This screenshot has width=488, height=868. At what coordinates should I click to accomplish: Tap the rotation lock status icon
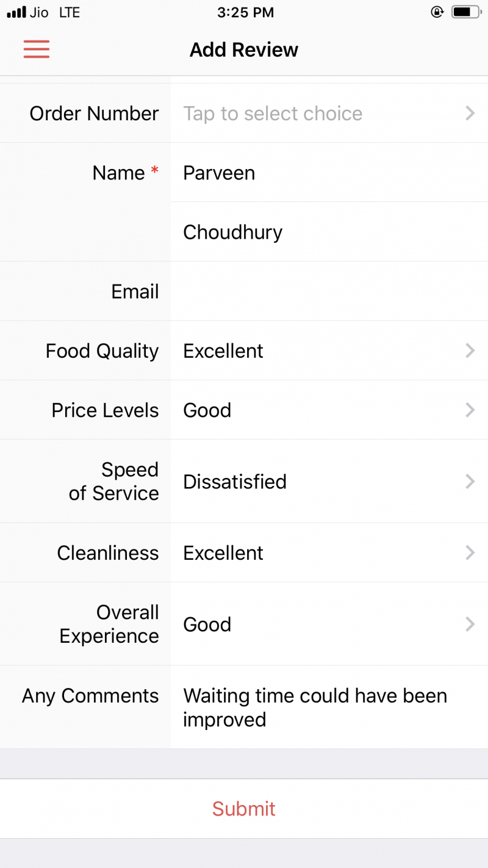pyautogui.click(x=437, y=12)
